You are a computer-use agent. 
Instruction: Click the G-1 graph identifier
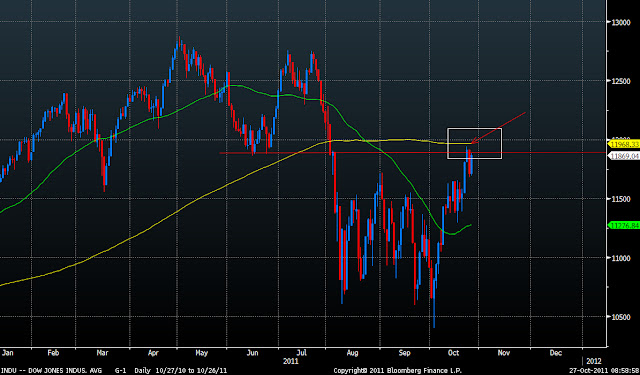(x=120, y=371)
